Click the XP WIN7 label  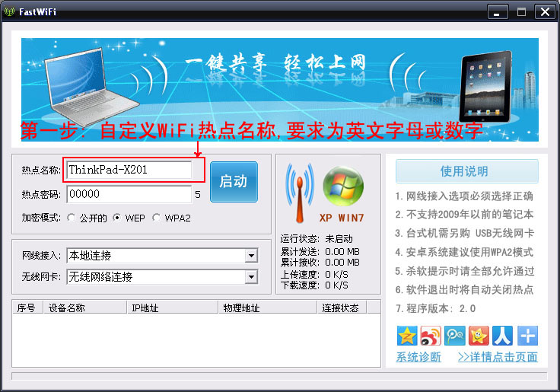tap(342, 218)
